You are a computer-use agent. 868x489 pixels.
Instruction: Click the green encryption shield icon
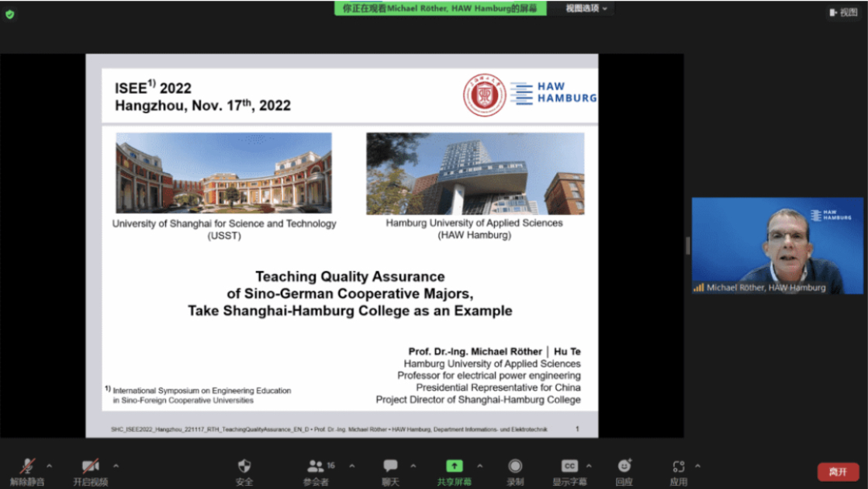9,14
